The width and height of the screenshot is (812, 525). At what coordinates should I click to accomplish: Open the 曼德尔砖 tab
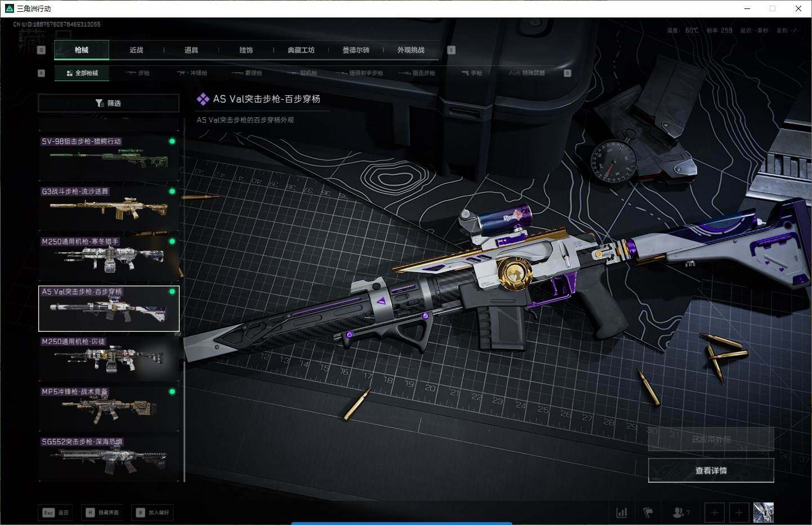[x=356, y=50]
